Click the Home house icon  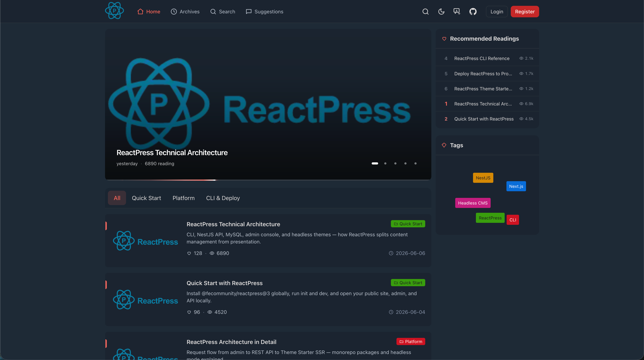coord(140,12)
